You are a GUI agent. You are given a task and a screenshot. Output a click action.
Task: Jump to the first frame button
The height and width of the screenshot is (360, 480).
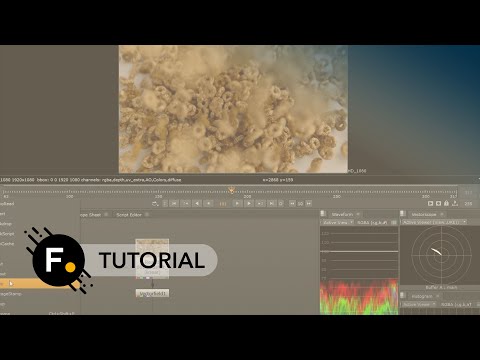pos(174,203)
